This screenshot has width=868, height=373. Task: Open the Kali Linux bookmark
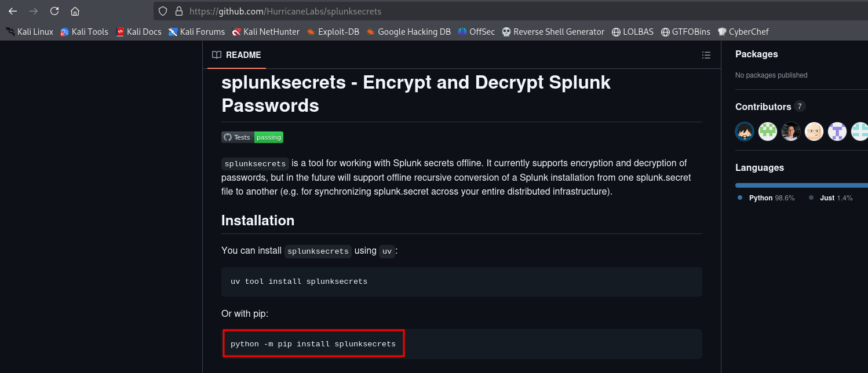pos(30,32)
